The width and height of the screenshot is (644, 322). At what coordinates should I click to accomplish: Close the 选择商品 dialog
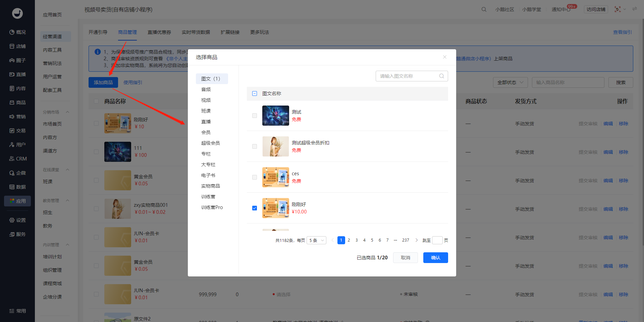(444, 57)
